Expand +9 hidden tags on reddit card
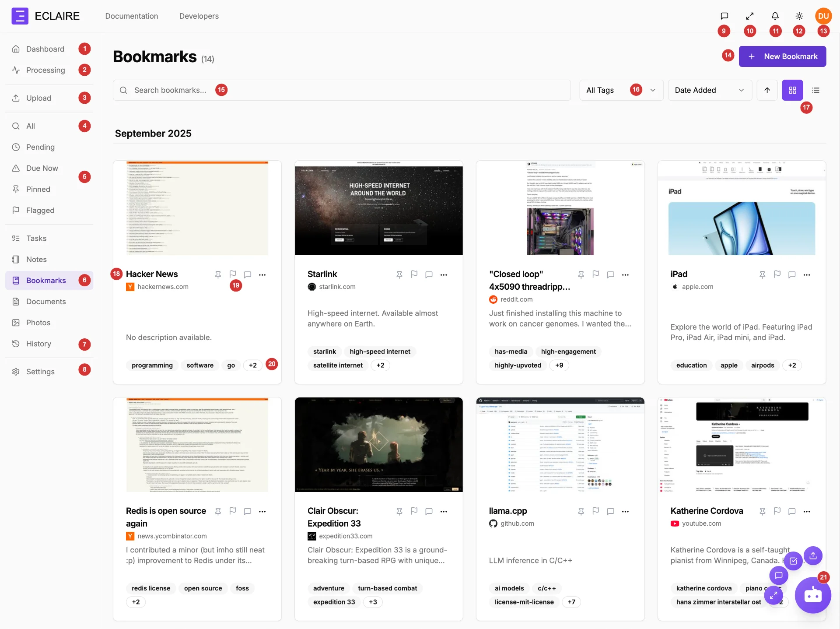The image size is (840, 629). 559,365
